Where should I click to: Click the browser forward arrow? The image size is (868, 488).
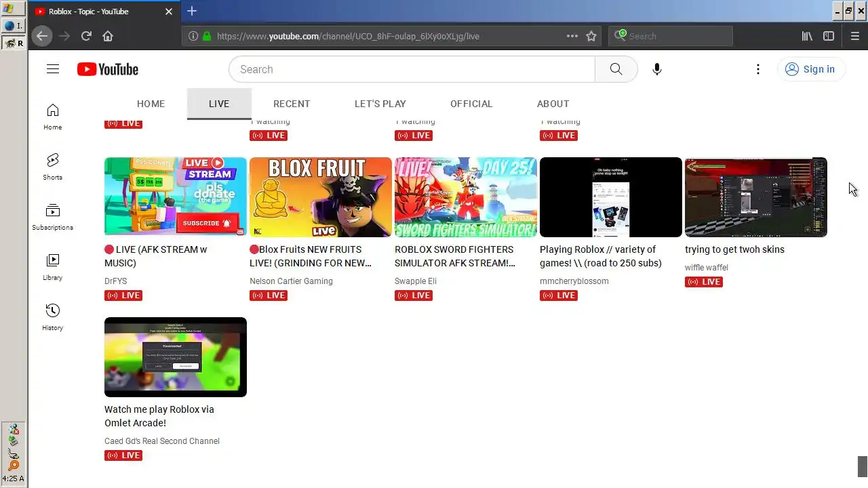coord(64,36)
